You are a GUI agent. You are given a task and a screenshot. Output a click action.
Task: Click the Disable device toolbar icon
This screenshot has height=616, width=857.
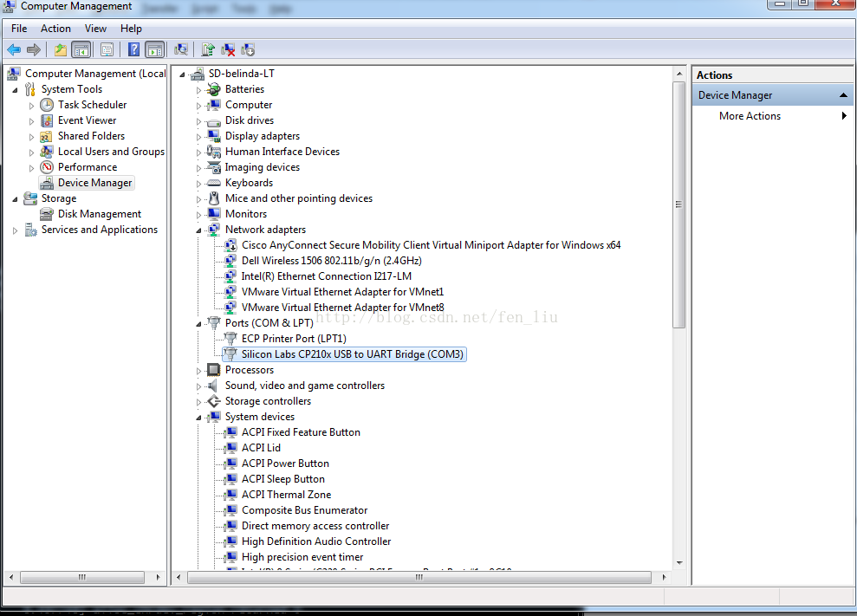point(248,50)
